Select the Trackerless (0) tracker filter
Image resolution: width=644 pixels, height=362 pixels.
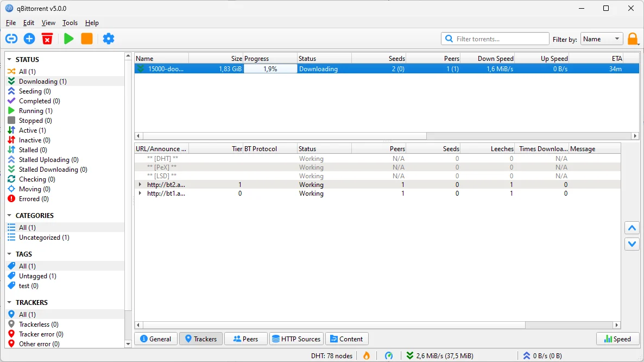point(65,324)
